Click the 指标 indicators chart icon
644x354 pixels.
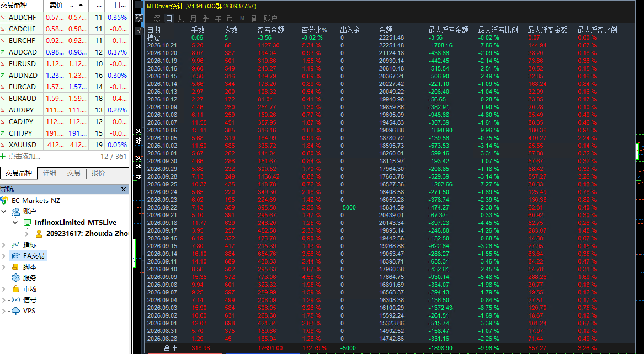pyautogui.click(x=15, y=245)
